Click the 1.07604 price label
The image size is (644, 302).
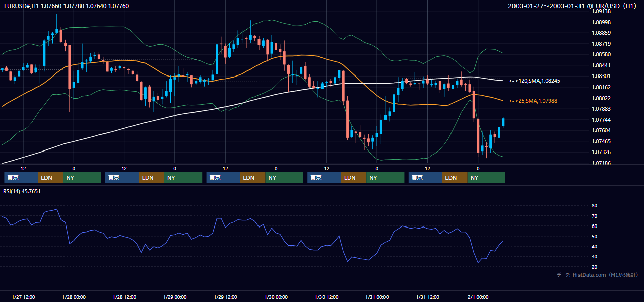tap(601, 130)
